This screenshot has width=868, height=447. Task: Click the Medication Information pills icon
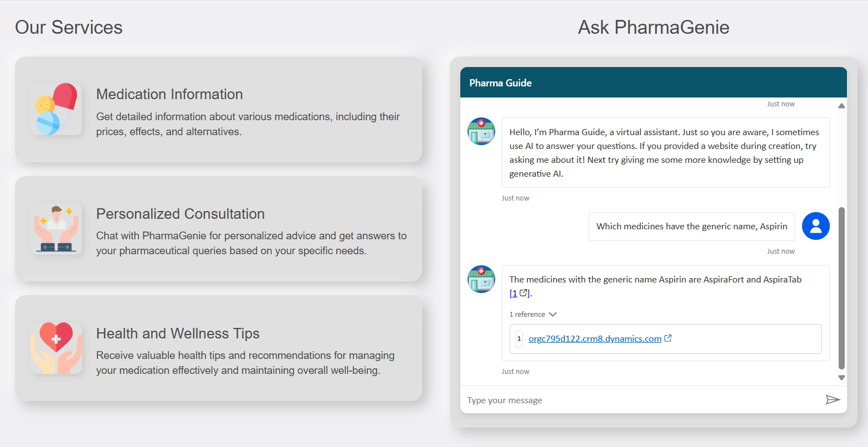coord(56,109)
